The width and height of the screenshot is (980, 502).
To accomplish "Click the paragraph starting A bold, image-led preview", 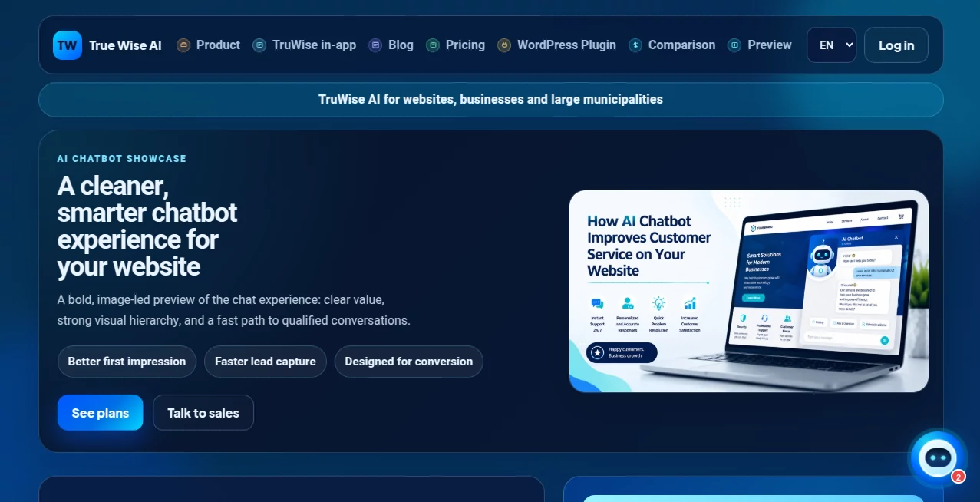I will pyautogui.click(x=234, y=310).
